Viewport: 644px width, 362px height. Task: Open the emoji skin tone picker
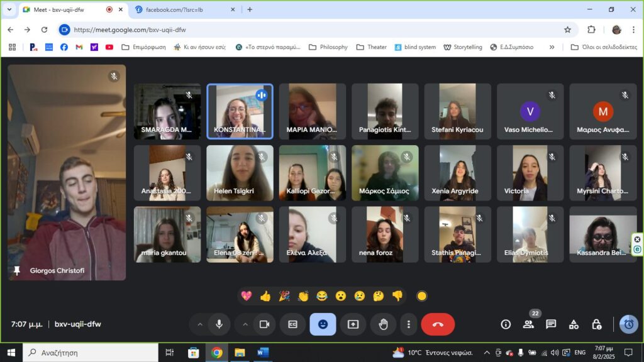422,296
